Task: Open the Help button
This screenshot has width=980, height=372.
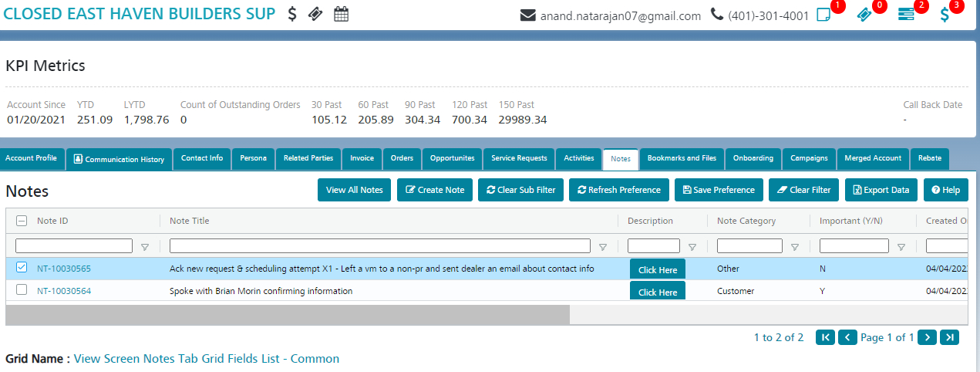Action: 946,190
